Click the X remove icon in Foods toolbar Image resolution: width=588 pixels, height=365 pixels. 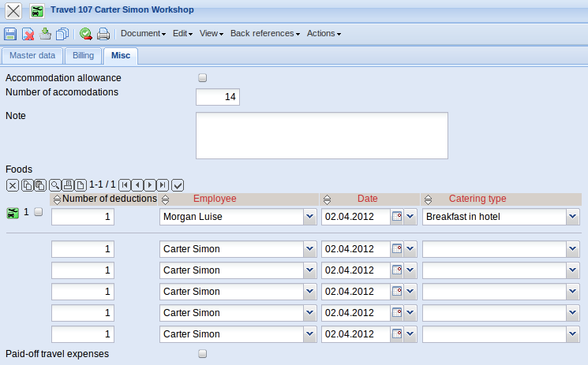(x=12, y=184)
